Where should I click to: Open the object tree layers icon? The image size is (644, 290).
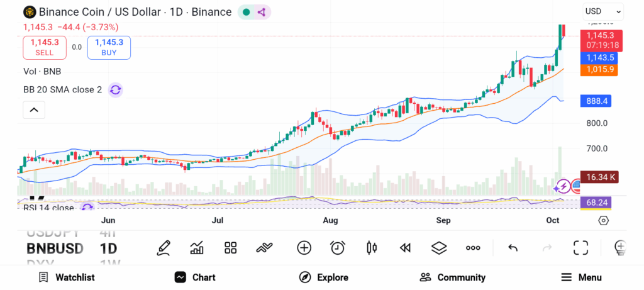tap(439, 248)
